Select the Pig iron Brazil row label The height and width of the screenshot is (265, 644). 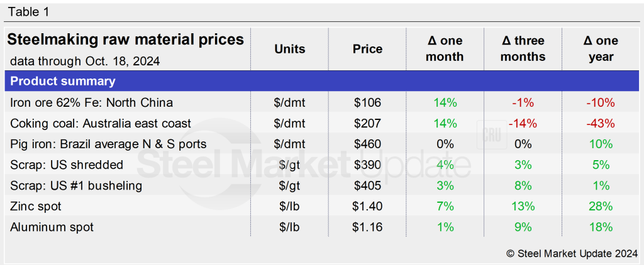(x=108, y=144)
